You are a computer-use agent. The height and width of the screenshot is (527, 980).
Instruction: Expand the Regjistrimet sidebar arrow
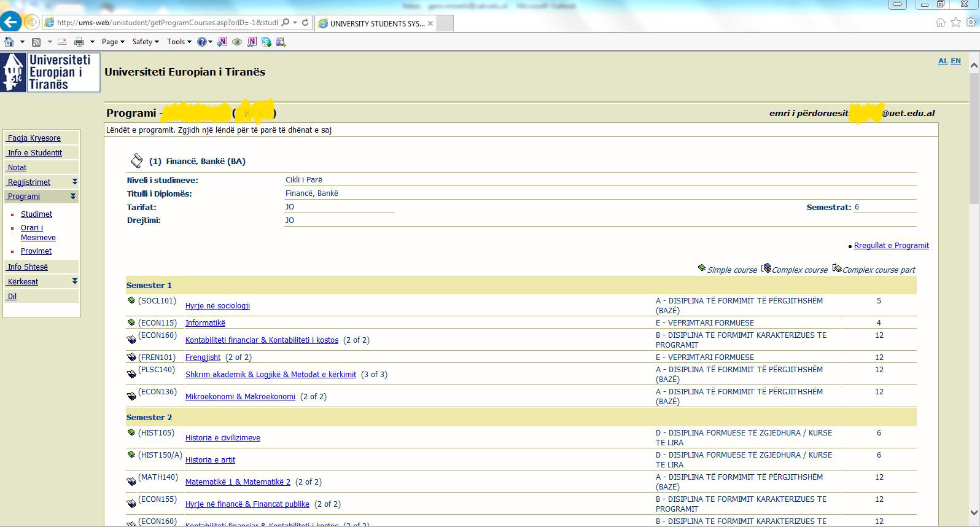[x=74, y=182]
